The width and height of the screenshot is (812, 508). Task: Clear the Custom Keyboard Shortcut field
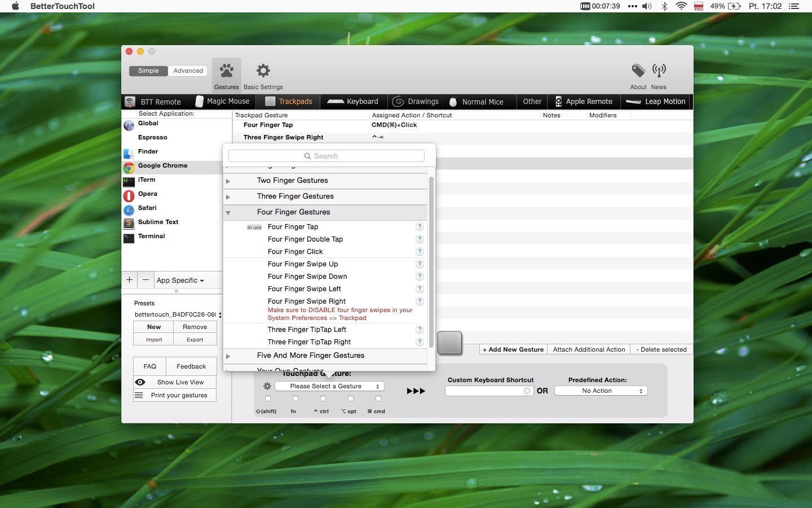point(527,391)
